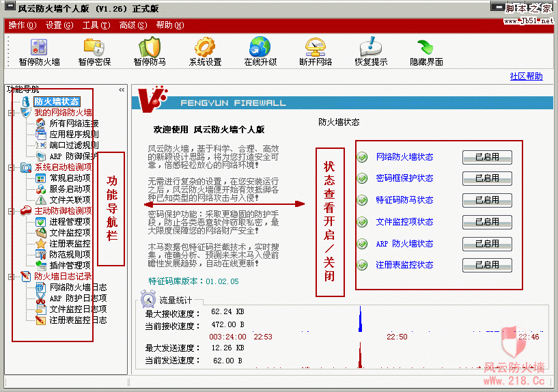Click the warning icon beside 文件关联项
558x392 pixels.
tap(41, 200)
